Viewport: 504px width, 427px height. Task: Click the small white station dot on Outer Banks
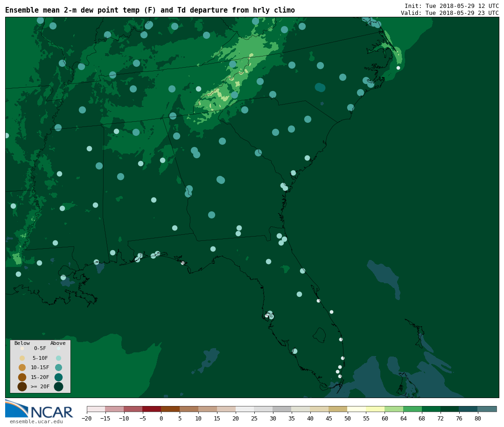point(398,68)
